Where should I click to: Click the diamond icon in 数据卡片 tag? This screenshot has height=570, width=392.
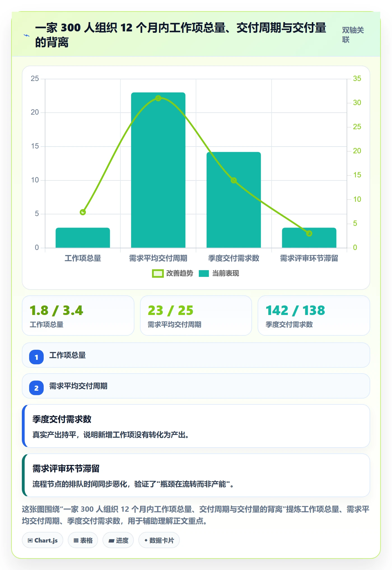pos(146,540)
